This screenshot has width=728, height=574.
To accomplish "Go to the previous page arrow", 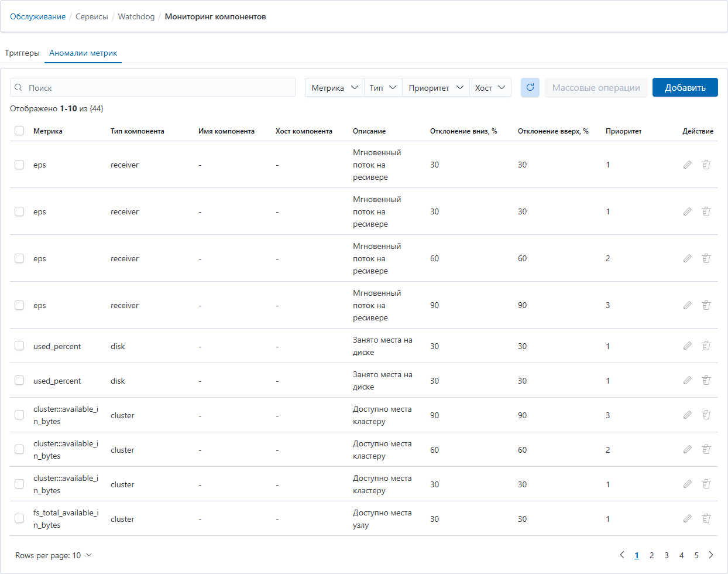I will click(622, 555).
